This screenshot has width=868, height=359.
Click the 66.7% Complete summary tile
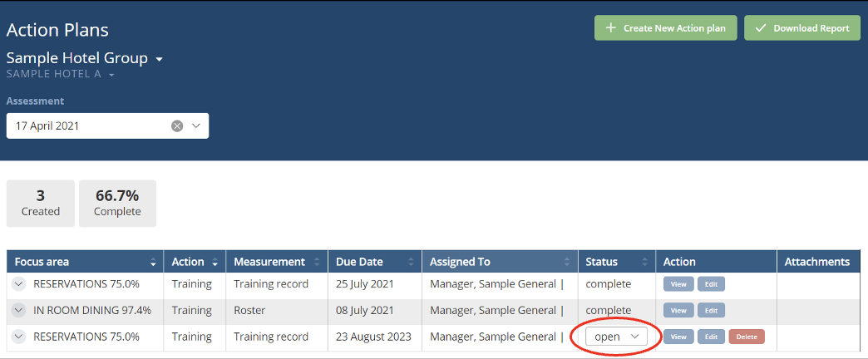tap(117, 204)
